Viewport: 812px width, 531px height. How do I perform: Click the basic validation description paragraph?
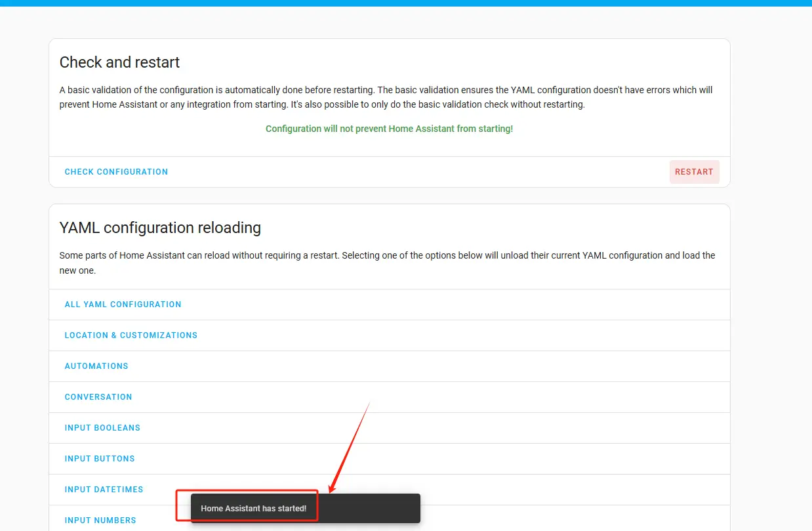click(386, 97)
